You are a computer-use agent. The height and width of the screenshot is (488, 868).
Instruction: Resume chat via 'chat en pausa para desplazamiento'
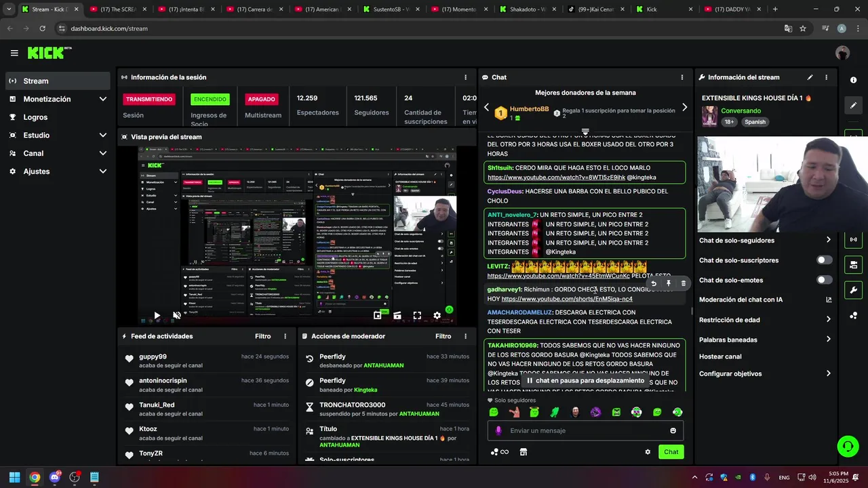[x=585, y=381]
